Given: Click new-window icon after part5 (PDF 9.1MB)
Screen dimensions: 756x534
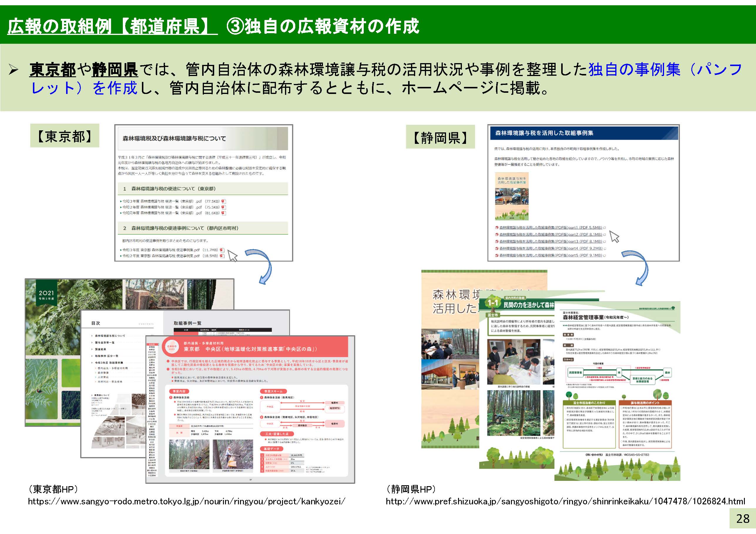Looking at the screenshot, I should tap(605, 255).
